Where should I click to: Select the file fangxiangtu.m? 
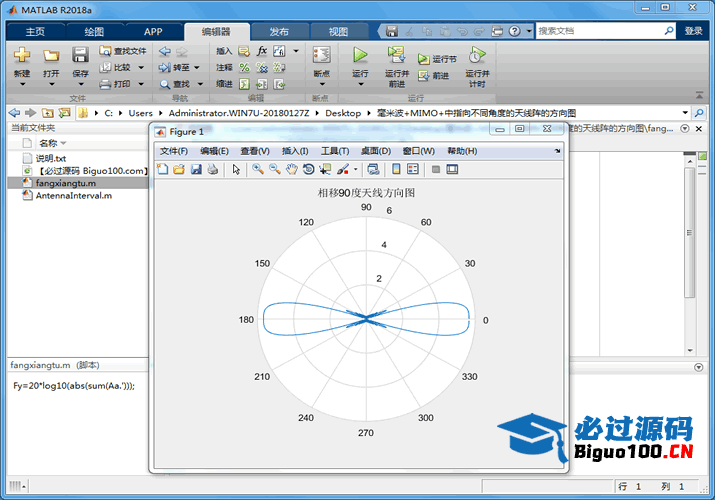[66, 183]
